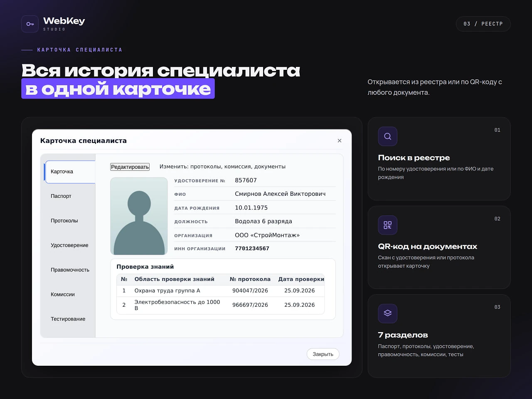
Task: Click the 03 / РЕЕСТР badge
Action: tap(483, 24)
